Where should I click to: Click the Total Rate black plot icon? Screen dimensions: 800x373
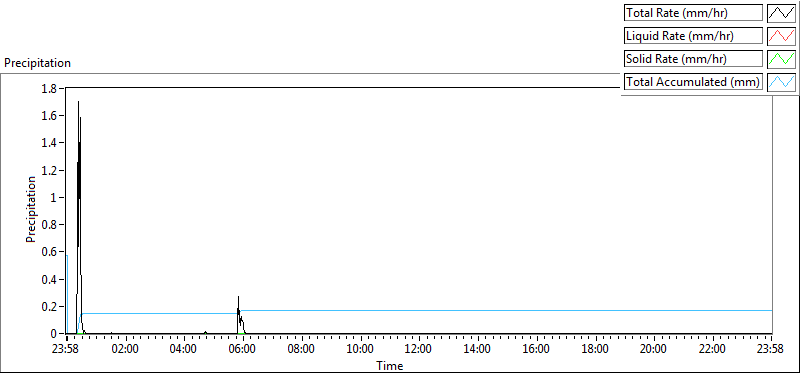(x=781, y=12)
